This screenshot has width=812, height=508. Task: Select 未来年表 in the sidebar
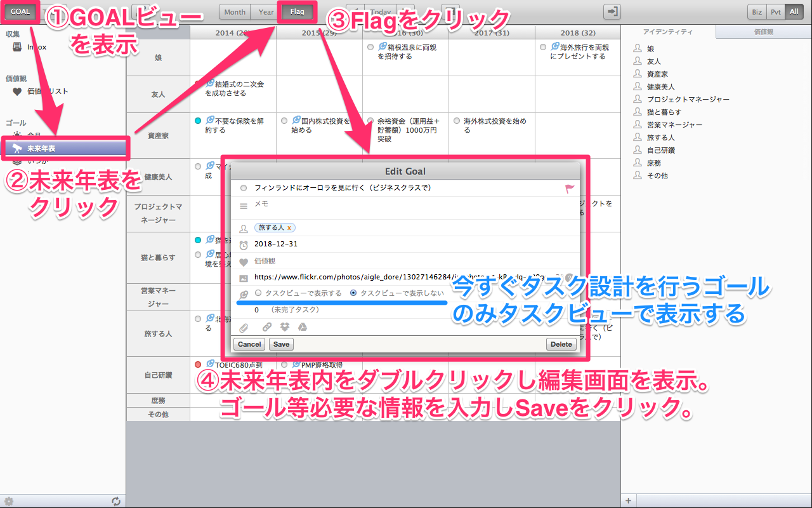pyautogui.click(x=63, y=149)
